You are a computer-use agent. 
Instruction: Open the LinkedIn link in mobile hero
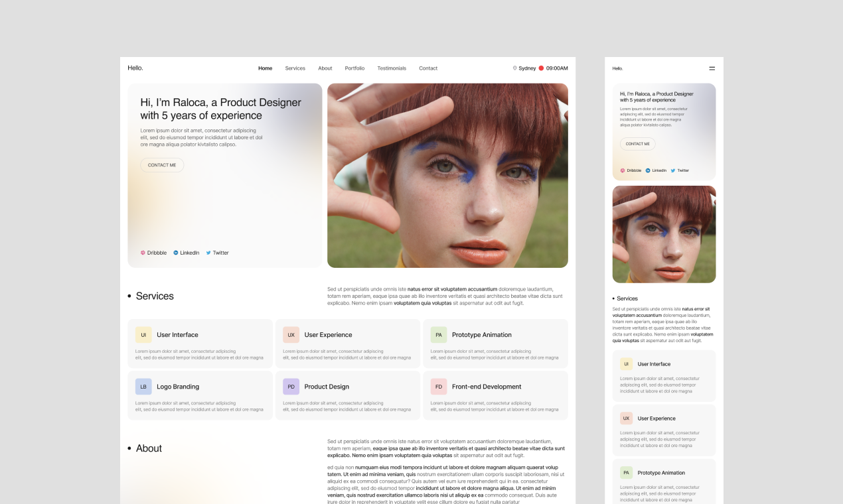(656, 170)
